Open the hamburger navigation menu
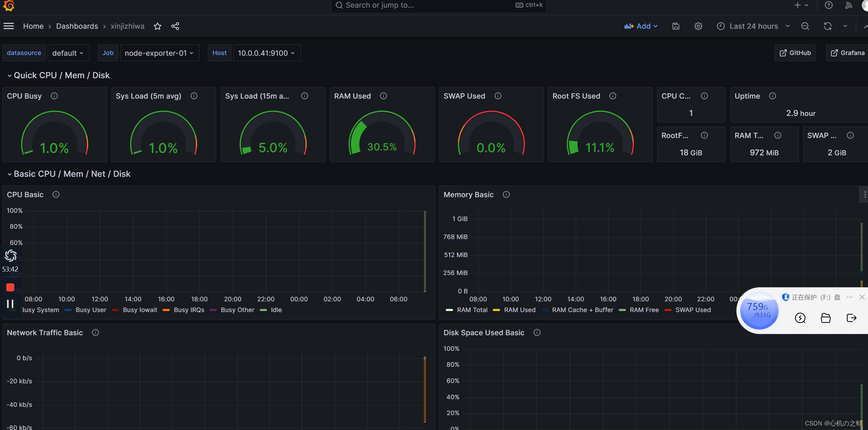 pos(9,26)
